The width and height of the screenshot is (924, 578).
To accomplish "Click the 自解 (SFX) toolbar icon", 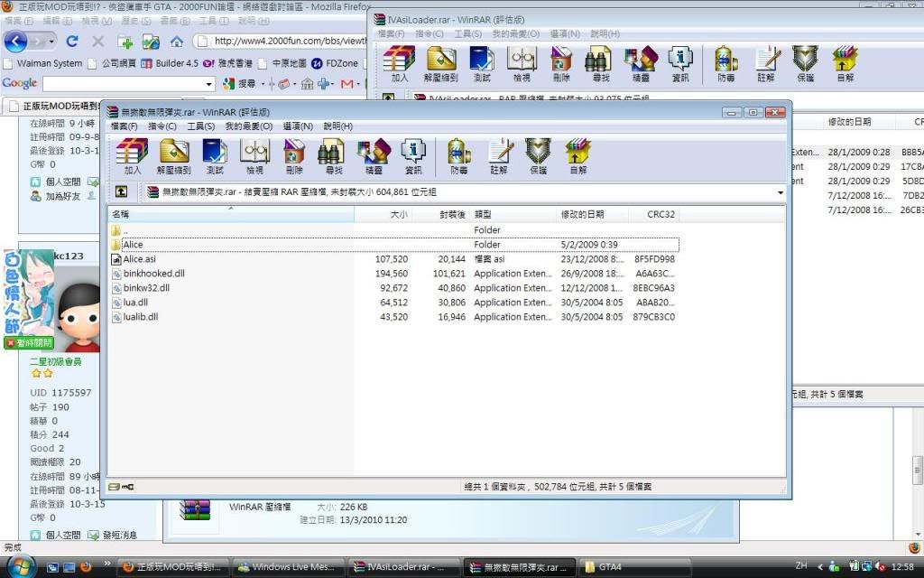I will pos(577,156).
